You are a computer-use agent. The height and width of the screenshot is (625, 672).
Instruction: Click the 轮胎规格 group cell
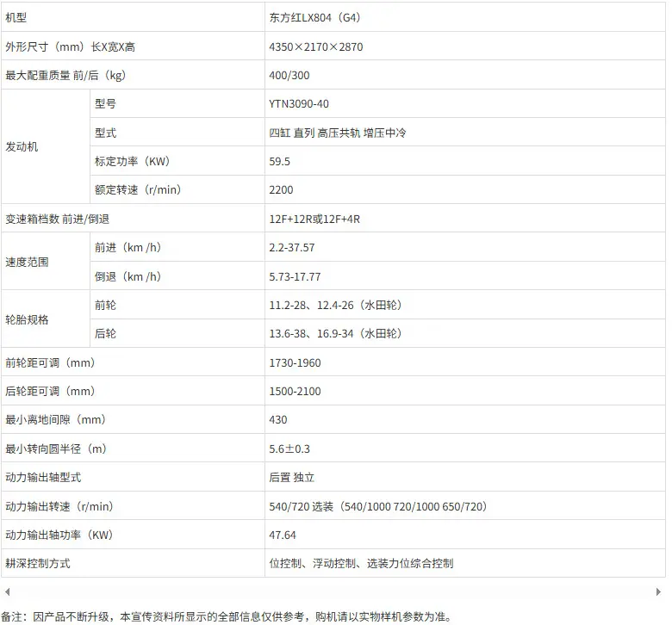(46, 319)
